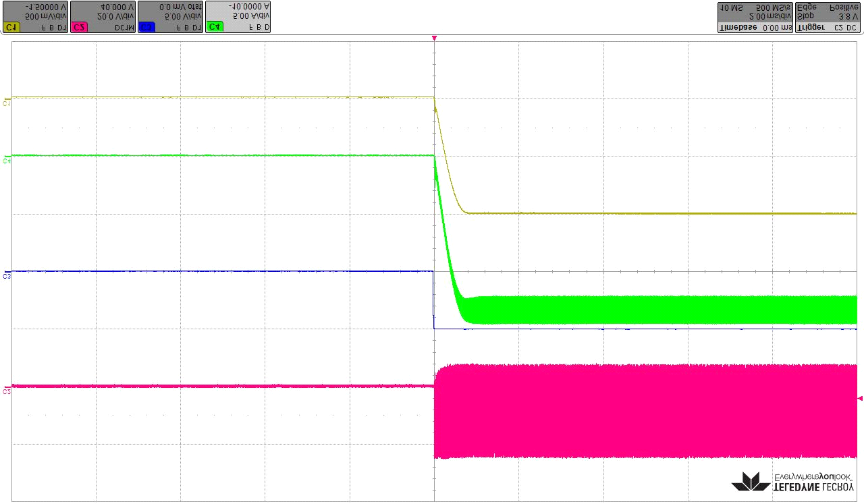This screenshot has height=504, width=864.
Task: Click the 20.0 V/div readout for C2
Action: (x=115, y=16)
